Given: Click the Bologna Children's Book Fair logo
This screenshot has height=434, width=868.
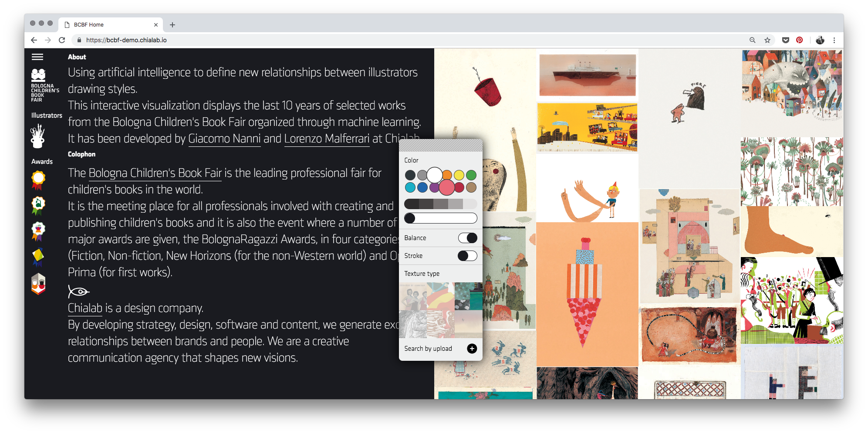Looking at the screenshot, I should 45,85.
